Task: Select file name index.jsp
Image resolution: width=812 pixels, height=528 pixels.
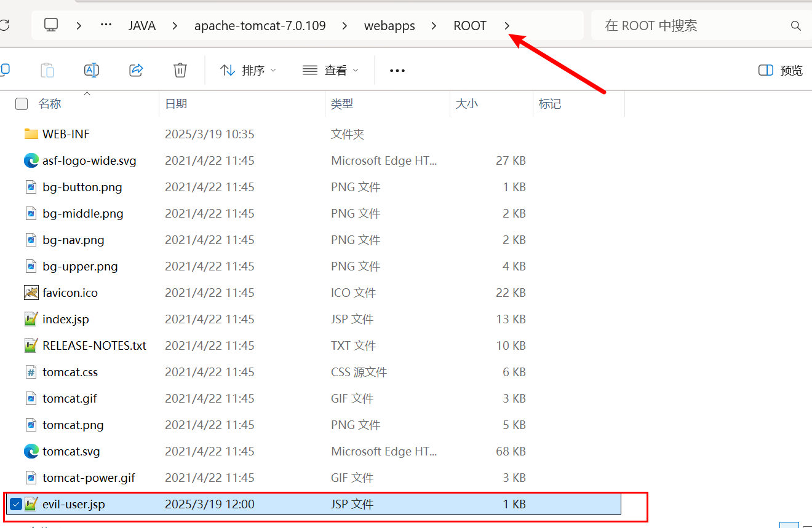Action: click(66, 319)
